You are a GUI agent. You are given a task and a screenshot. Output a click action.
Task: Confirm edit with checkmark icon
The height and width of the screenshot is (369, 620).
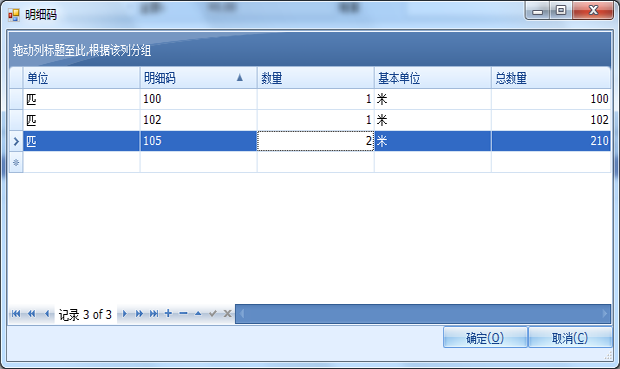[x=213, y=314]
